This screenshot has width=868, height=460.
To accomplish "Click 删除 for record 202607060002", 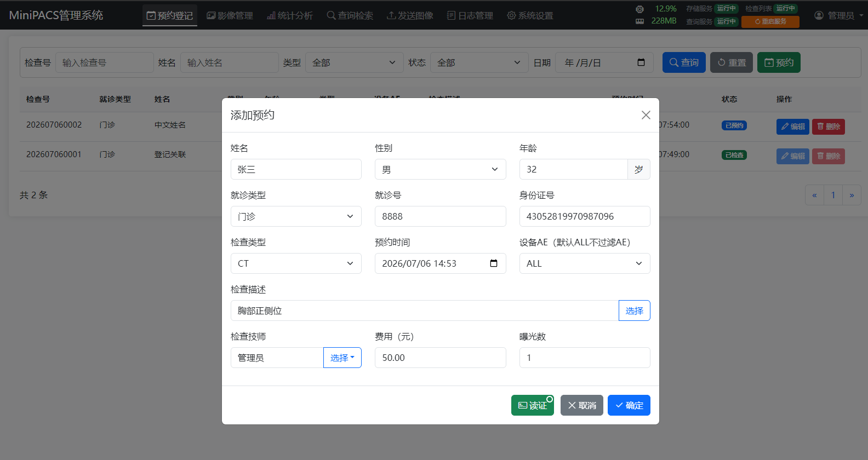I will pos(829,127).
